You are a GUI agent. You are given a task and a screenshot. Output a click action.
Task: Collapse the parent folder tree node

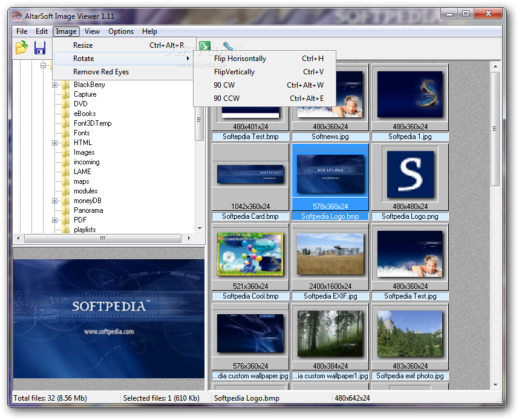(44, 65)
